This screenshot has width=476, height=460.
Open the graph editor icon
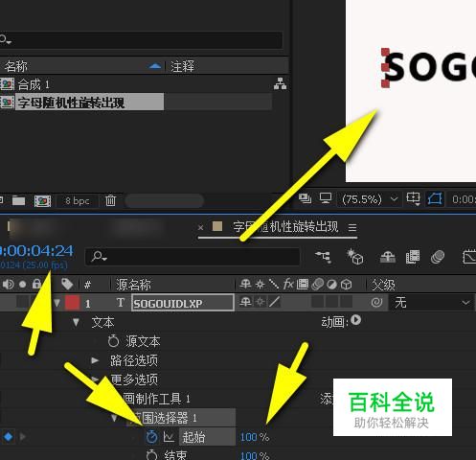pyautogui.click(x=469, y=257)
